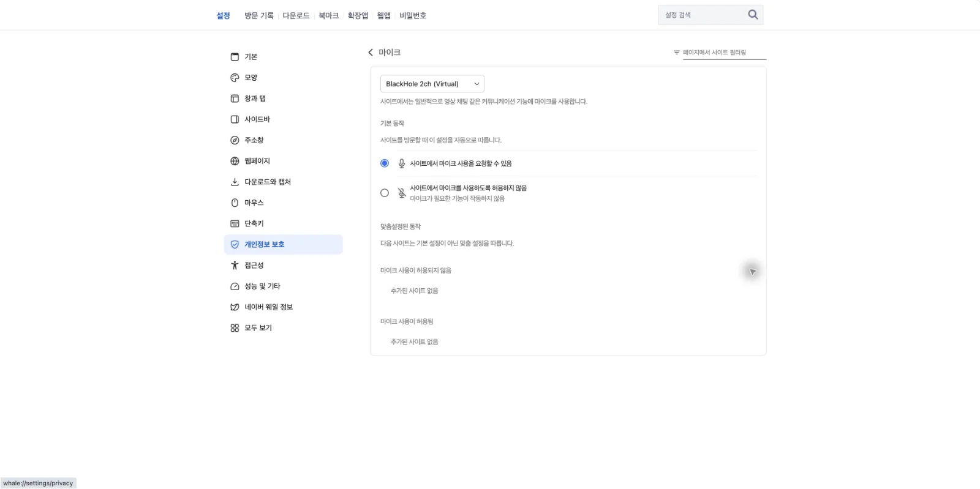Click the 마우스 icon
980x489 pixels.
click(235, 203)
